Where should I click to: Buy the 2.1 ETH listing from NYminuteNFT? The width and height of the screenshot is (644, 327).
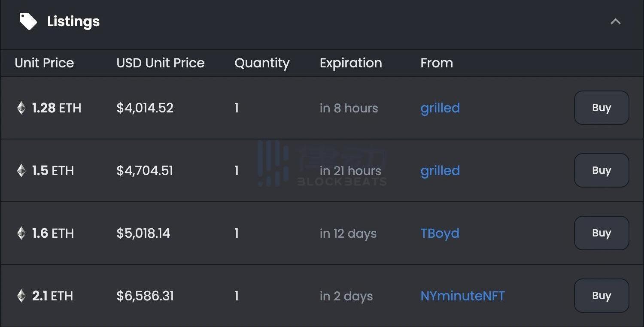pos(601,296)
